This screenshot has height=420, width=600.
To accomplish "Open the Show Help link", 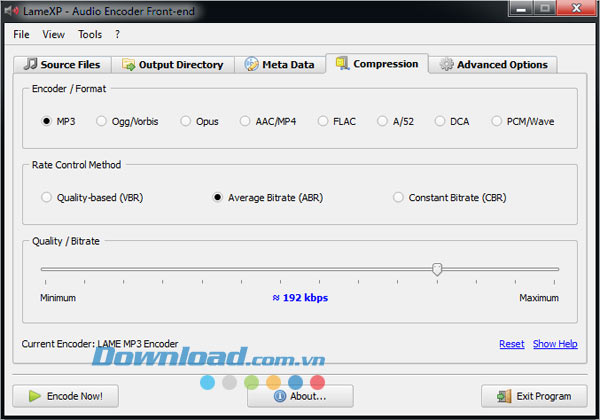I will 554,344.
